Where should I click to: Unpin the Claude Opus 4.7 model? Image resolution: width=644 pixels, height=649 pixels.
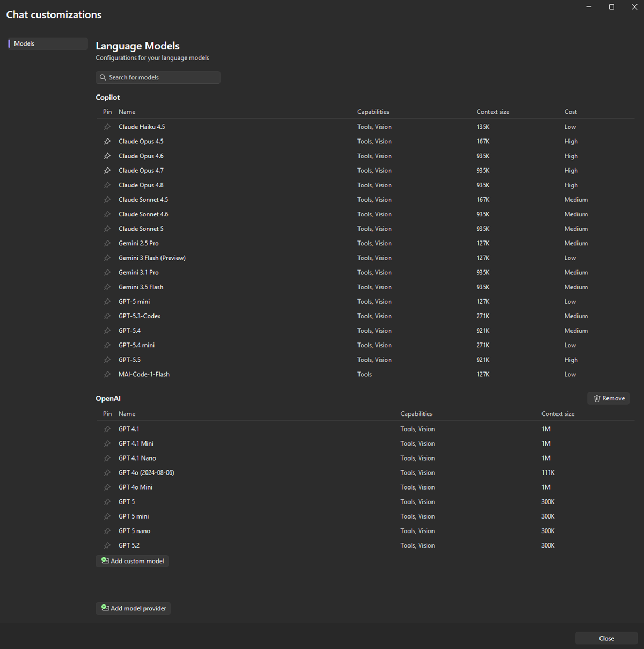click(107, 171)
